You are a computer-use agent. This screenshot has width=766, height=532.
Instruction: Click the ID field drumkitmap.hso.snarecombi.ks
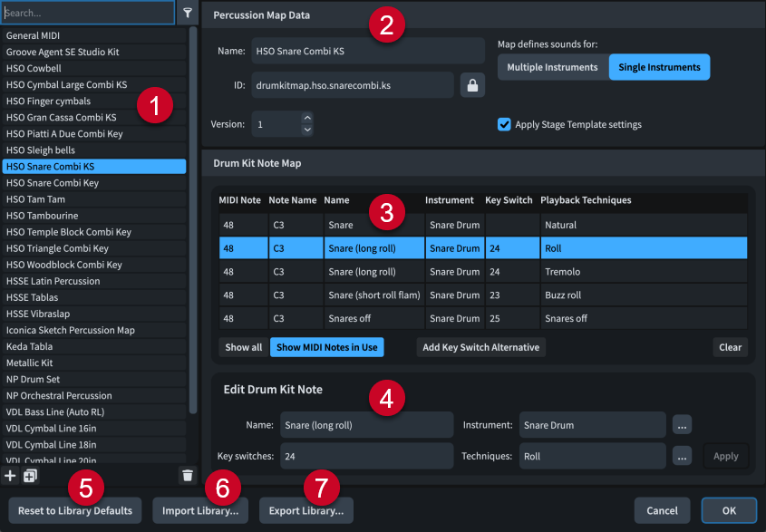click(x=353, y=85)
